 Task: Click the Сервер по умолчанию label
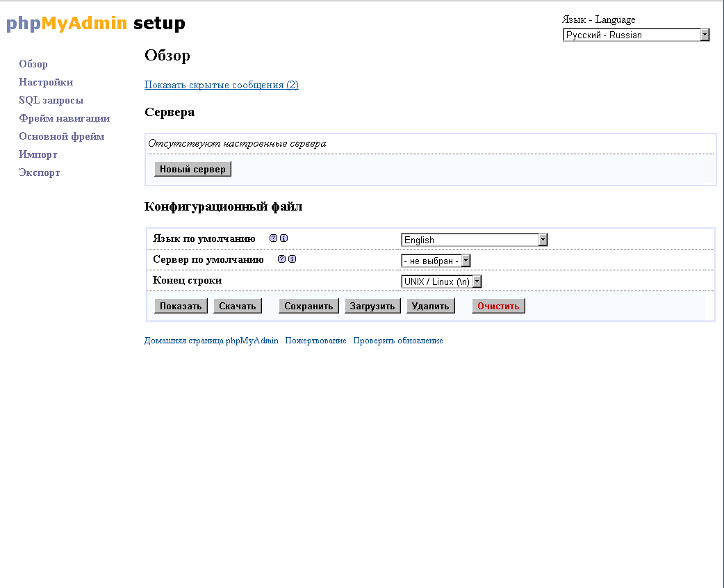click(208, 259)
